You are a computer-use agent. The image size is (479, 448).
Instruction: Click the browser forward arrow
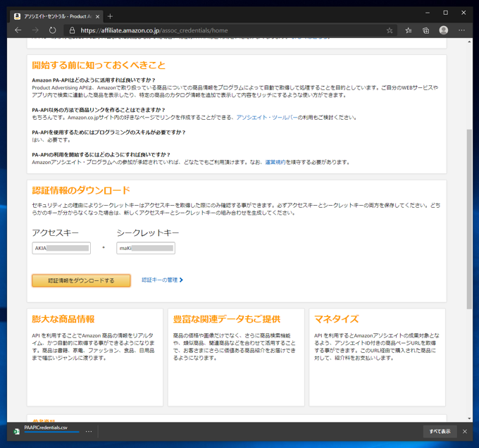pyautogui.click(x=35, y=30)
